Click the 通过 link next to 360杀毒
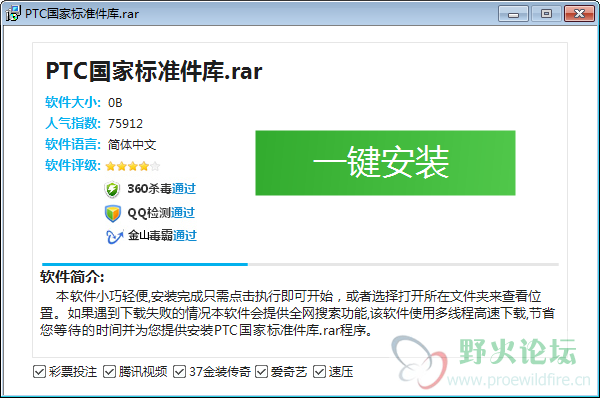This screenshot has height=398, width=600. click(x=184, y=189)
